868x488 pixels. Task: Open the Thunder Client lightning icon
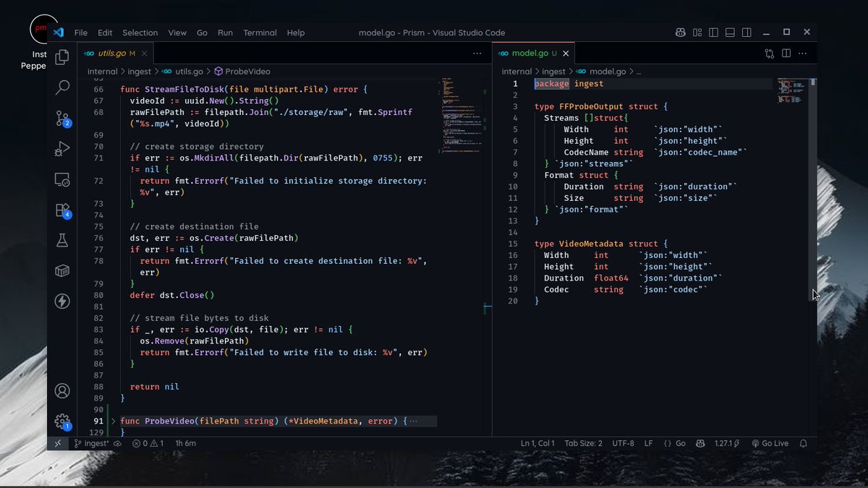point(62,301)
